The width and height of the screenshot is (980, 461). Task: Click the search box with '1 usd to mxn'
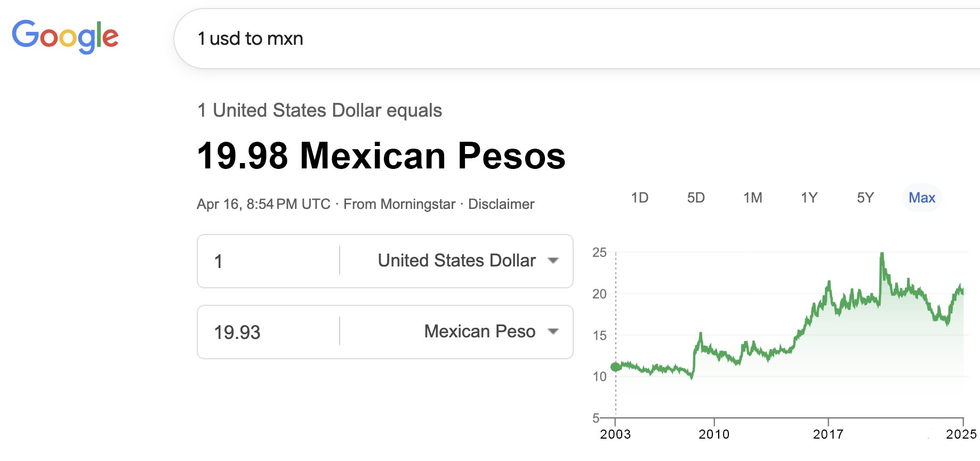pos(533,38)
